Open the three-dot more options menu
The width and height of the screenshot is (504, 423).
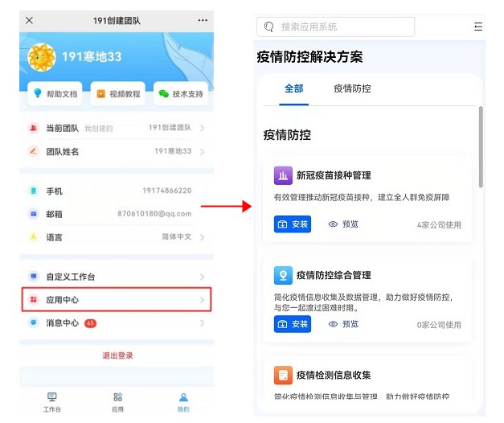(203, 20)
